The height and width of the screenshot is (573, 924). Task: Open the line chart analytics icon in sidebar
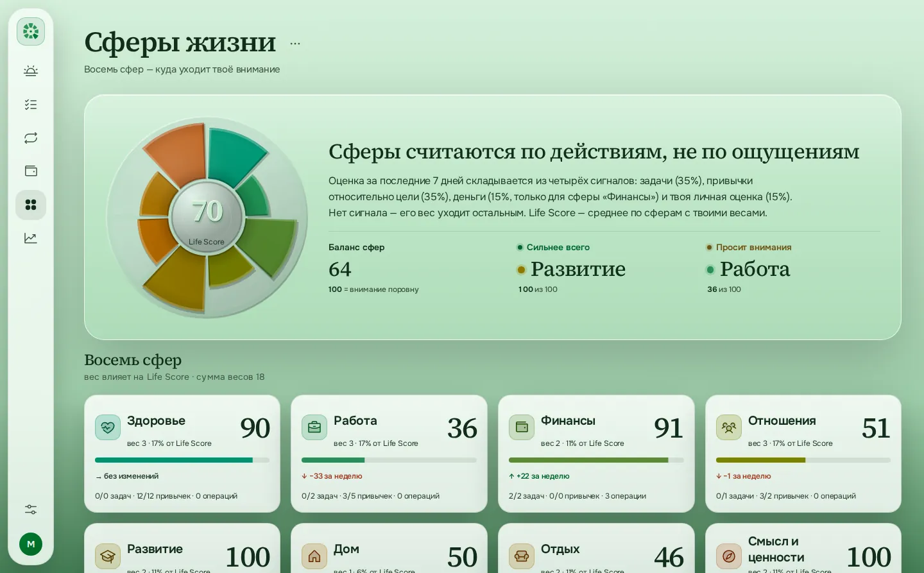tap(31, 238)
